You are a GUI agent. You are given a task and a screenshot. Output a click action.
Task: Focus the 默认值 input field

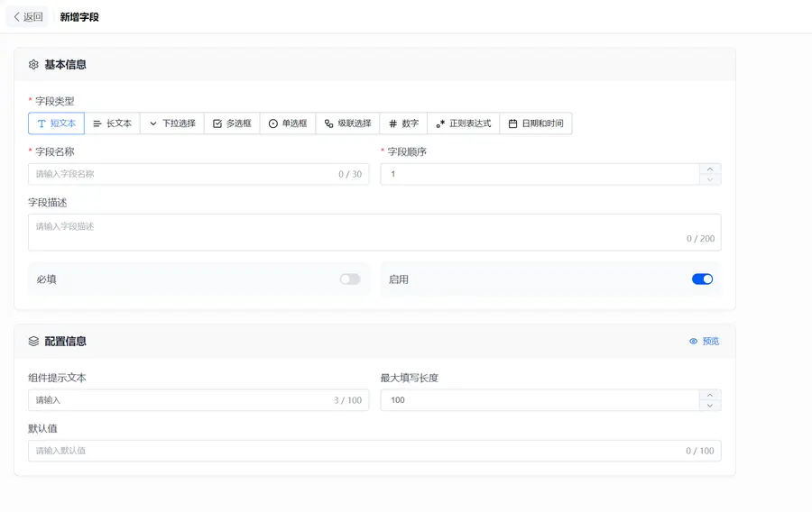tap(374, 451)
